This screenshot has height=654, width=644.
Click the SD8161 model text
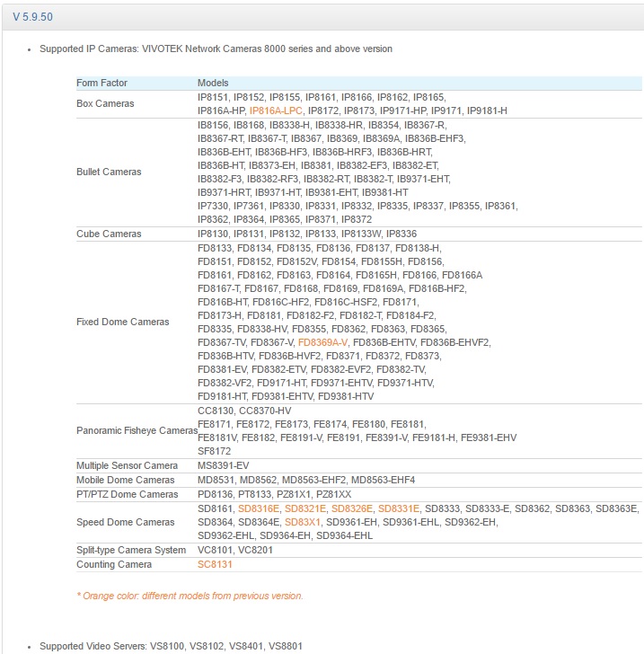click(x=215, y=508)
